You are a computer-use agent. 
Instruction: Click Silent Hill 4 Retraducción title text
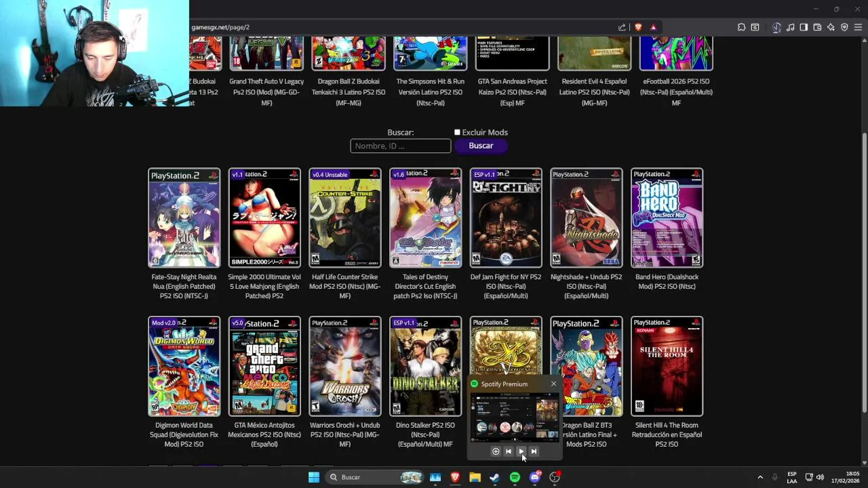pos(667,434)
